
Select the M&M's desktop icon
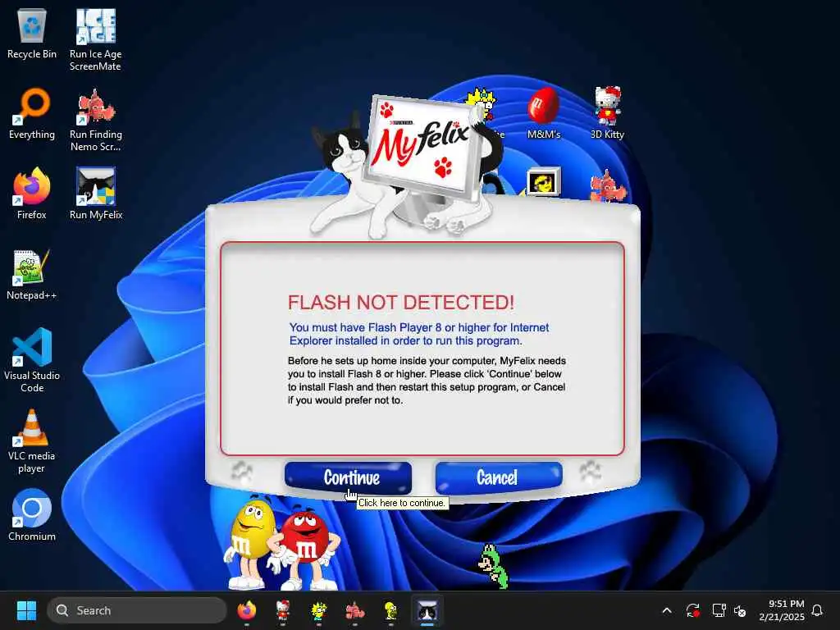click(x=543, y=113)
